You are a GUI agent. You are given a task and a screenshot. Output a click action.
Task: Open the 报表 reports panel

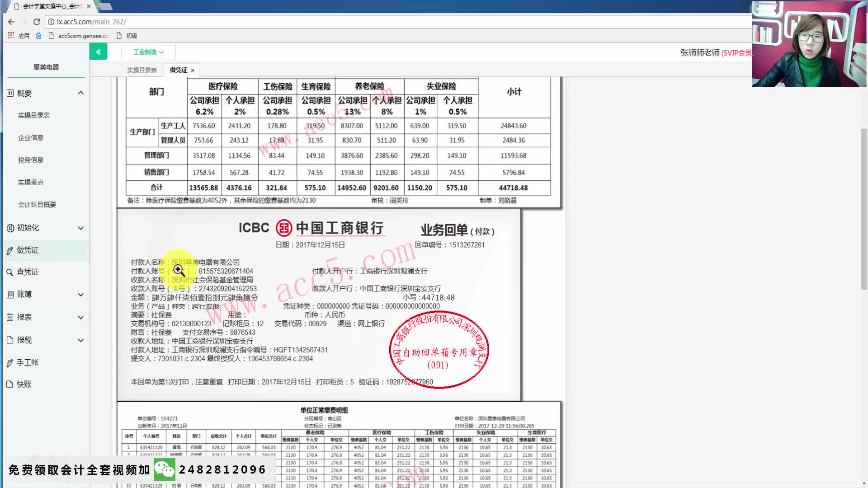(x=10, y=317)
